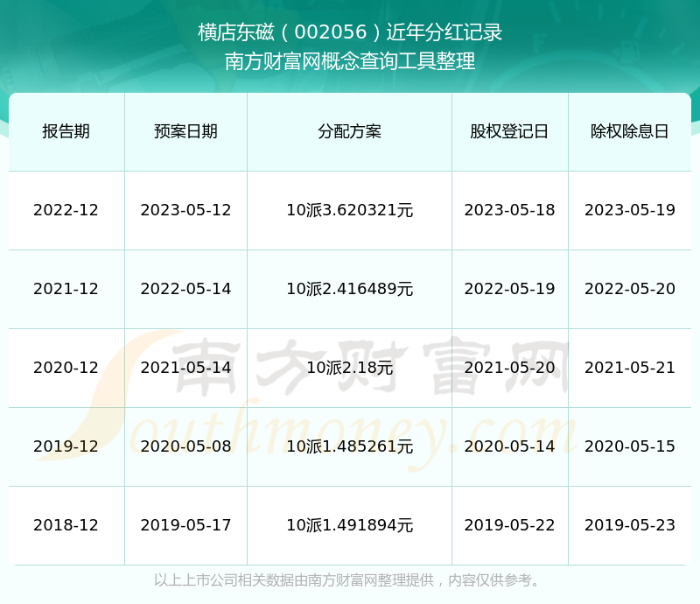Screen dimensions: 700x604
Task: Click the subtitle 南方财富网概念查询工具整理
Action: (x=350, y=61)
